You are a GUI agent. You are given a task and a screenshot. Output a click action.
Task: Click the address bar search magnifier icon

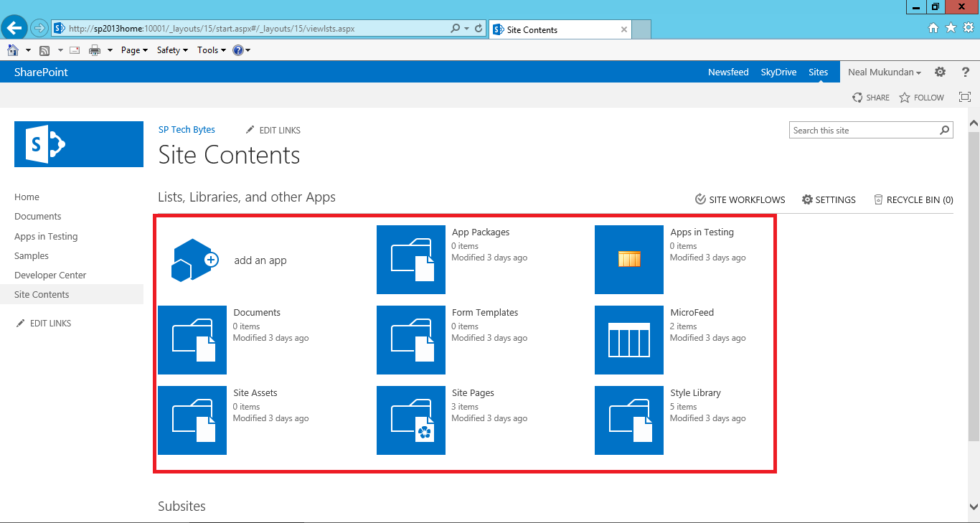click(455, 29)
